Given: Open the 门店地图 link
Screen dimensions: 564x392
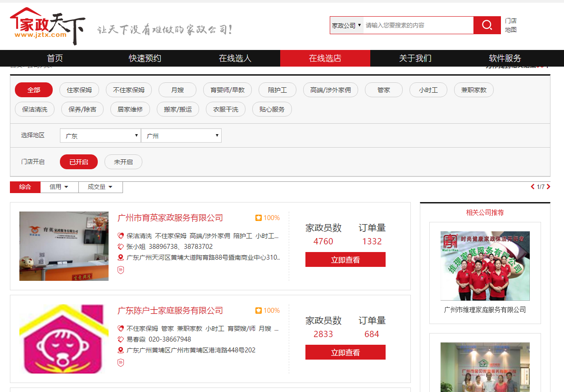Looking at the screenshot, I should point(511,25).
